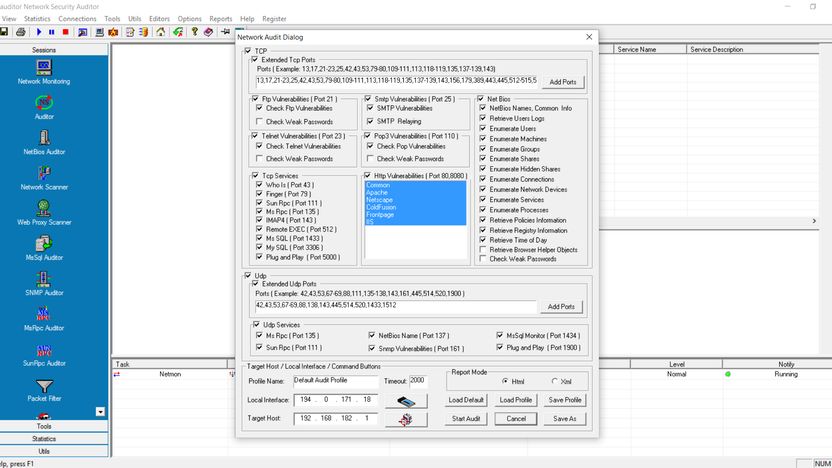The height and width of the screenshot is (468, 832).
Task: Click the Print toolbar icon
Action: (x=21, y=32)
